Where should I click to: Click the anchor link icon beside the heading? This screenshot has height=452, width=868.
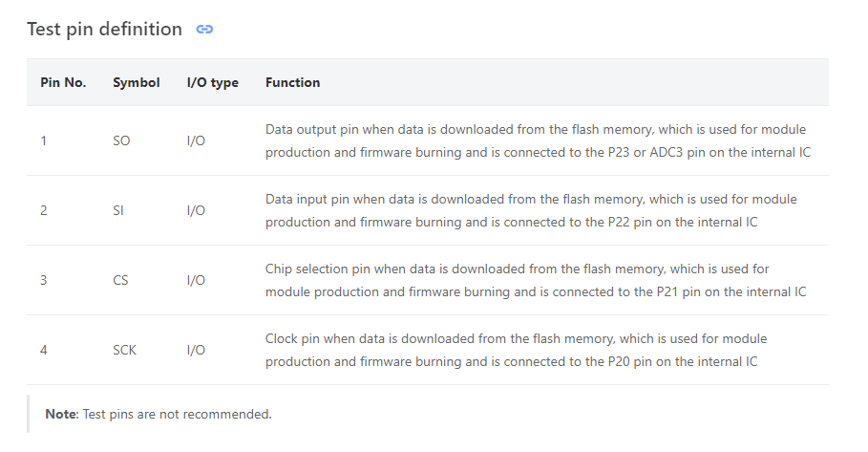[x=204, y=30]
